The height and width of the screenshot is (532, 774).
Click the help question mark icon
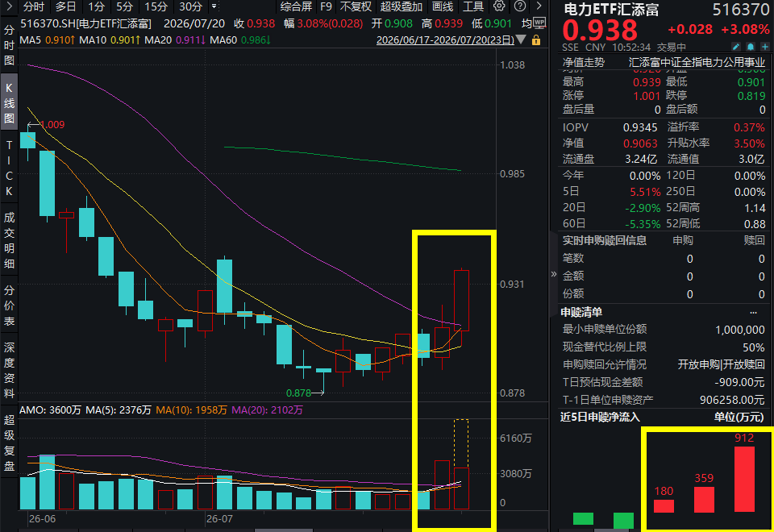(520, 6)
